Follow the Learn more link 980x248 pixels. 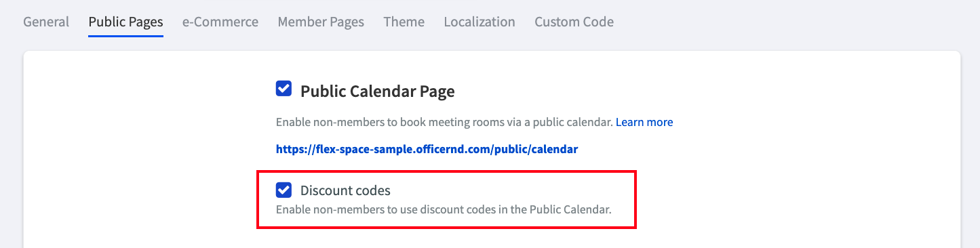click(644, 123)
